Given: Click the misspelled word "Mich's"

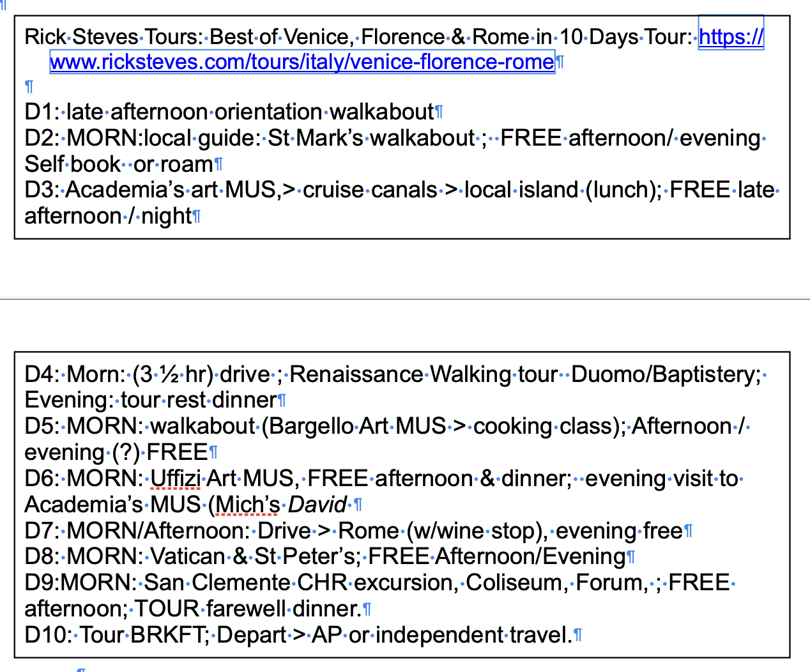Looking at the screenshot, I should point(248,505).
